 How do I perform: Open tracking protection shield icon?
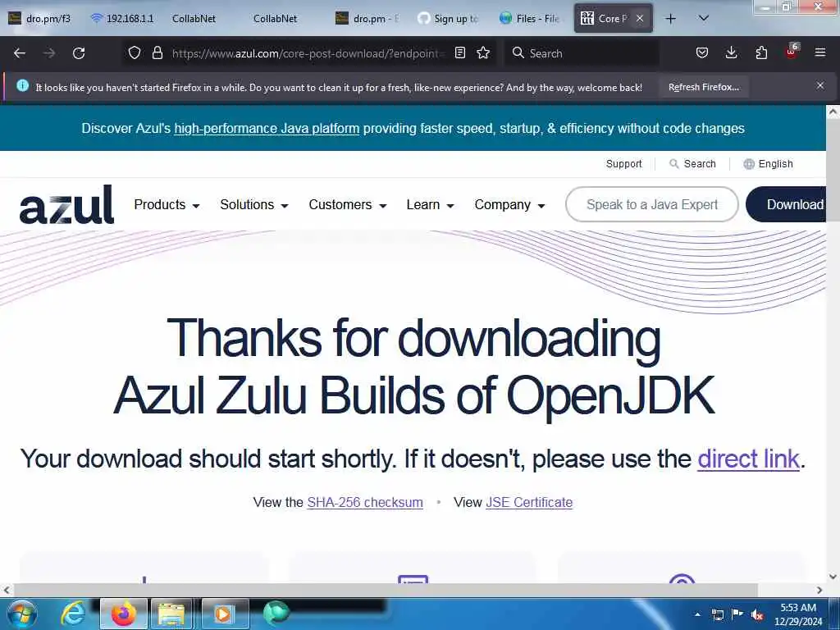pos(135,53)
